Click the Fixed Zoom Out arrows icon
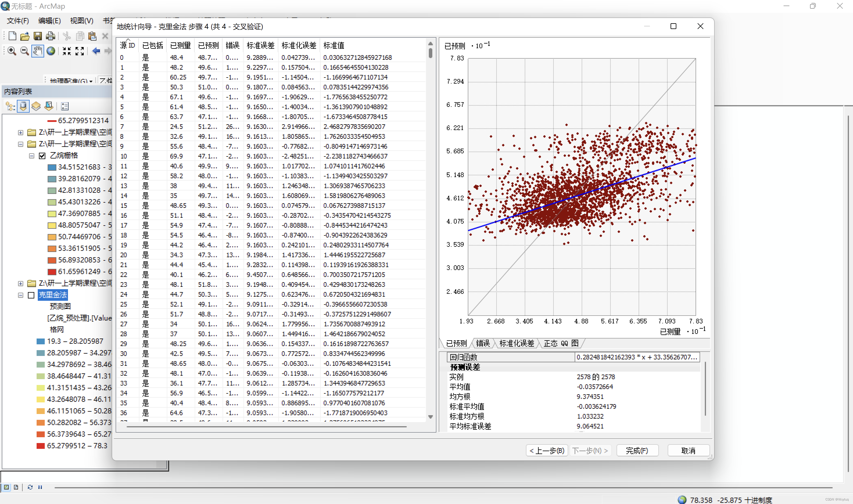853x504 pixels. [80, 51]
